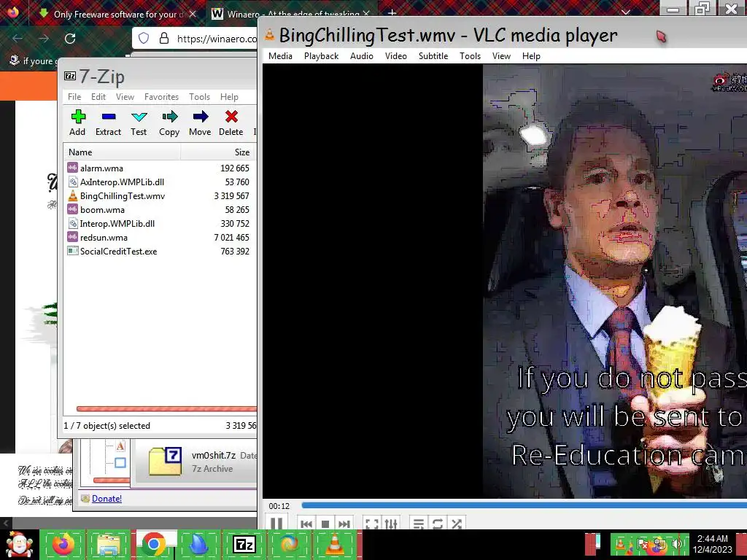The image size is (747, 560).
Task: Open VLC Help menu
Action: coord(531,56)
